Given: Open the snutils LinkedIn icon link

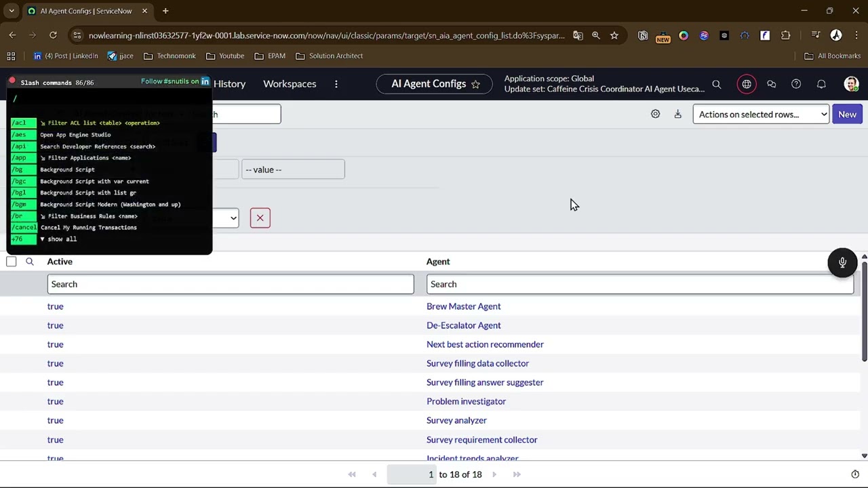Looking at the screenshot, I should tap(205, 81).
